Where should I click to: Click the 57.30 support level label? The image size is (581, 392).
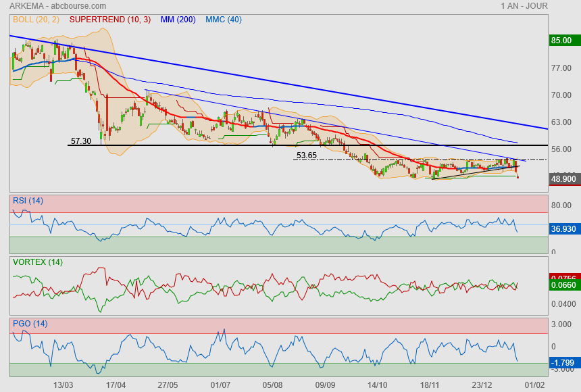point(80,141)
